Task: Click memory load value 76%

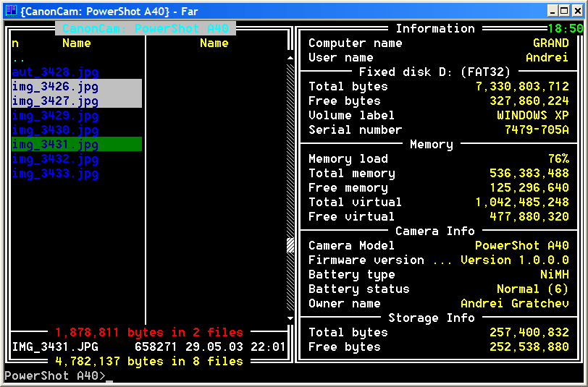Action: click(x=558, y=159)
